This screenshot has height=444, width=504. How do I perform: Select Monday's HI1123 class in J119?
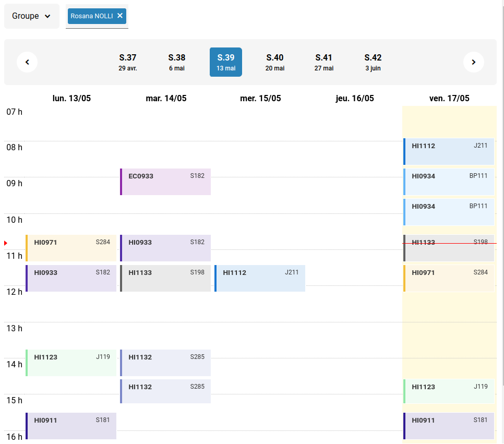71,363
